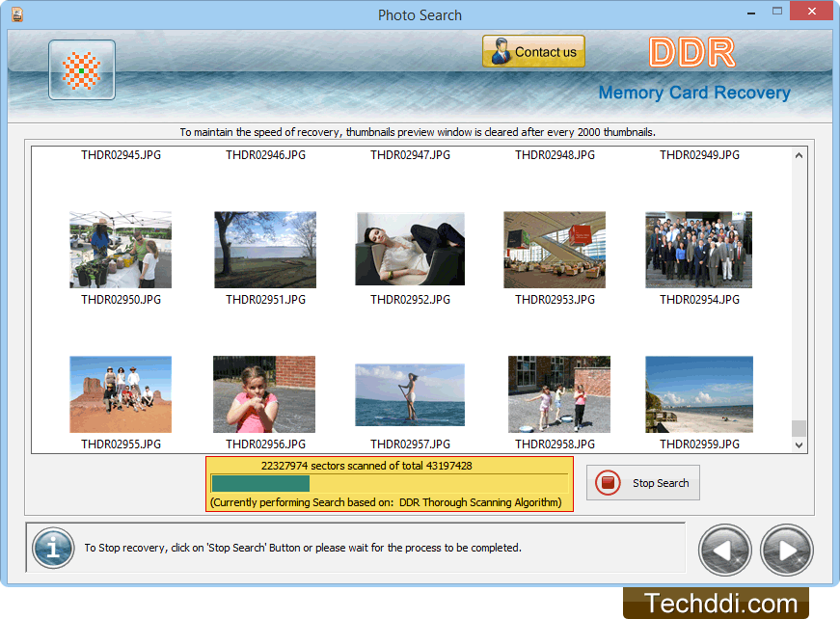Click the checkered DDR logo icon
840x619 pixels.
pos(81,69)
